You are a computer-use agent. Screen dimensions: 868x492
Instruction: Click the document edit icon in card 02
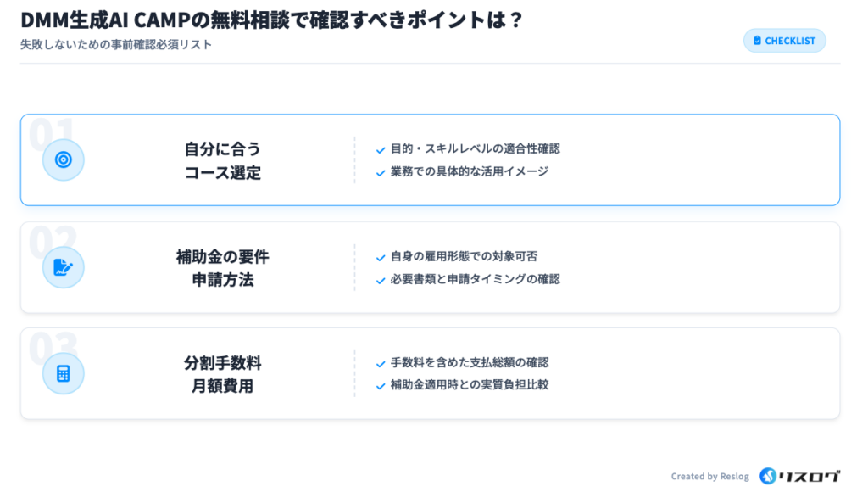(x=64, y=267)
